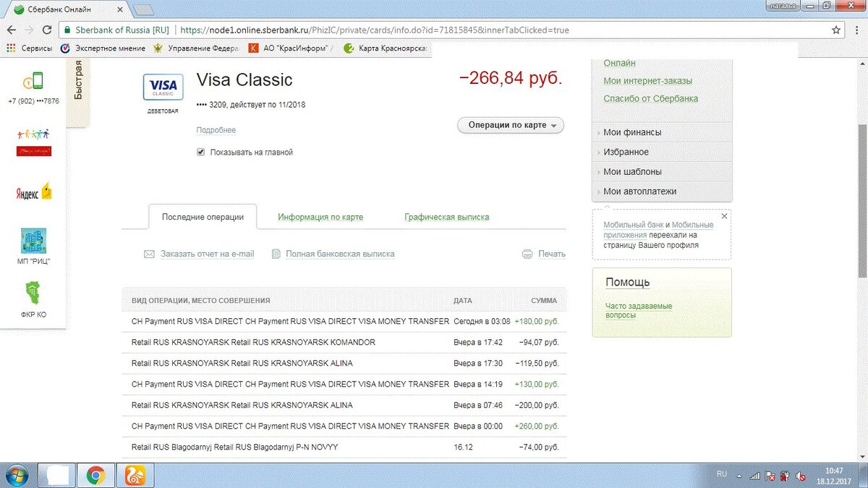Click Полная банковская выписка link
This screenshot has height=488, width=868.
point(340,254)
